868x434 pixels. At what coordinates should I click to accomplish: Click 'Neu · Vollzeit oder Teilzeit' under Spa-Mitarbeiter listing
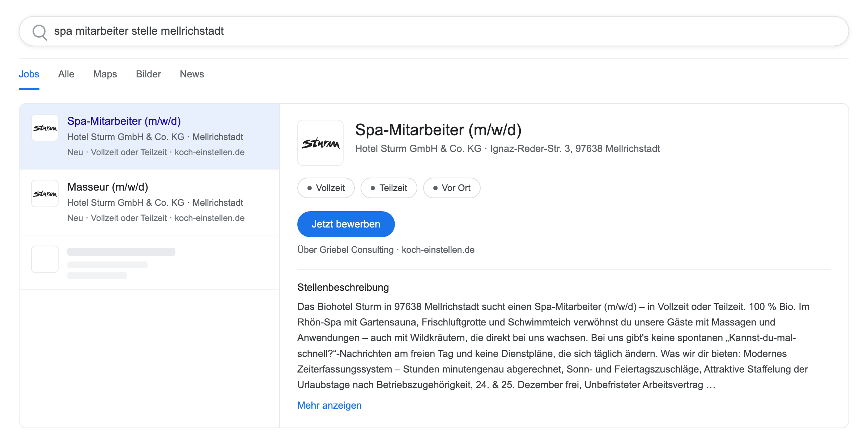pyautogui.click(x=117, y=152)
